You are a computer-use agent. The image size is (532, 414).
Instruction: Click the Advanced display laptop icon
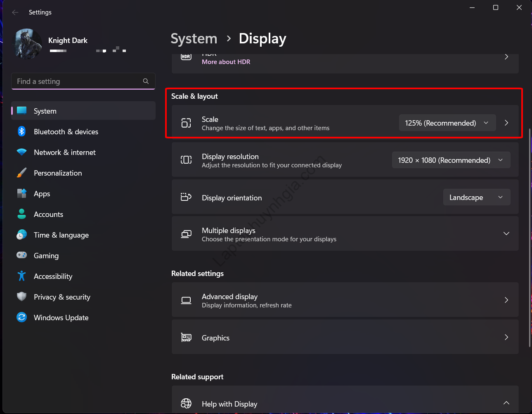click(186, 300)
